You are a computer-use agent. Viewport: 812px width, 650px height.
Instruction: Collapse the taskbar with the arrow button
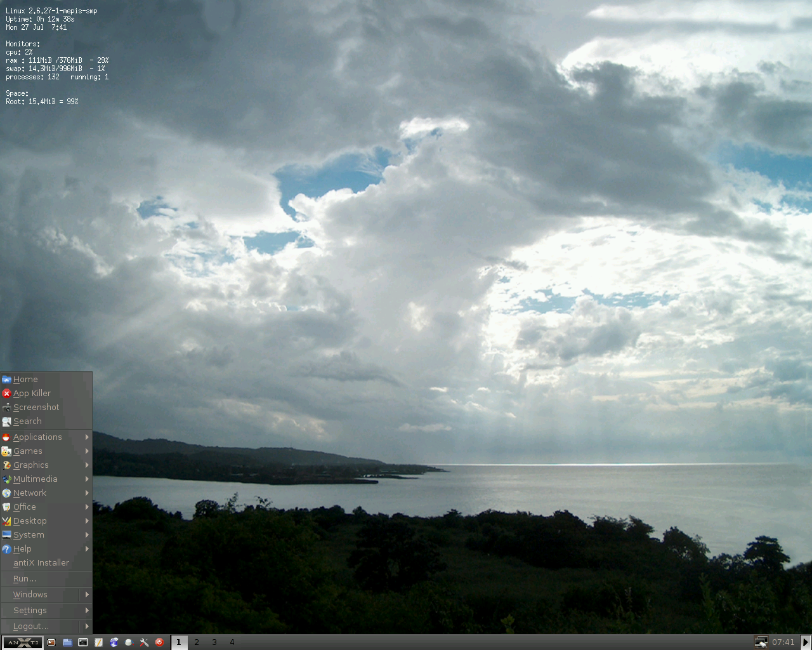point(805,642)
